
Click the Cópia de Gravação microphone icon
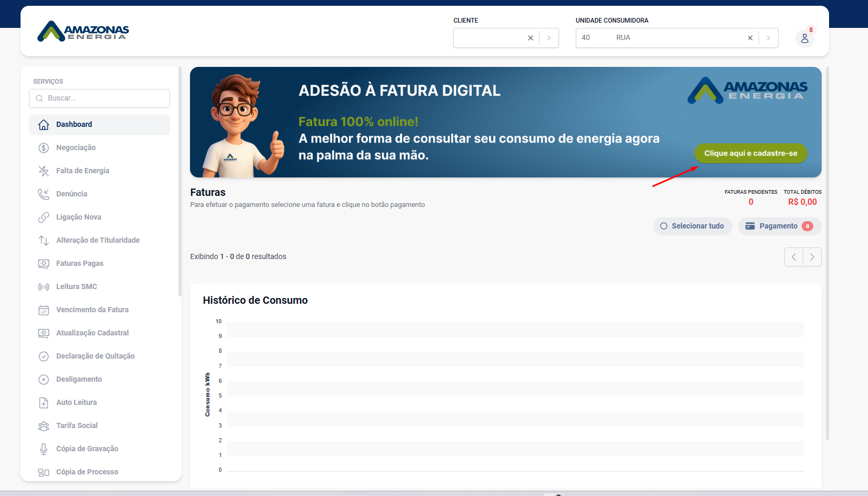click(44, 449)
